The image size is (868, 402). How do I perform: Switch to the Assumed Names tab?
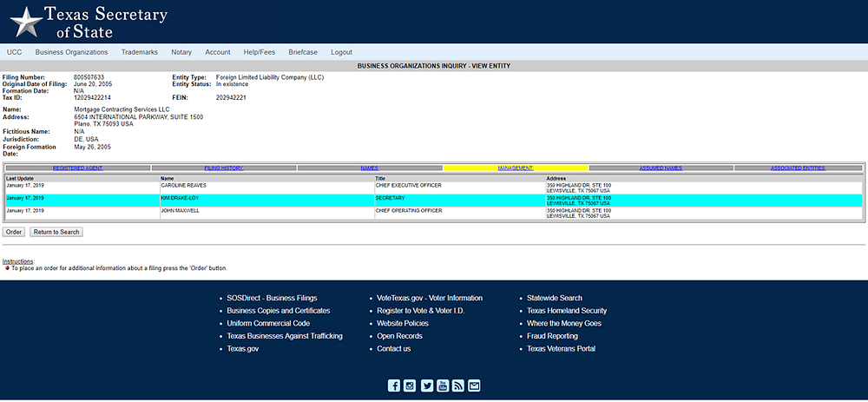[x=661, y=168]
